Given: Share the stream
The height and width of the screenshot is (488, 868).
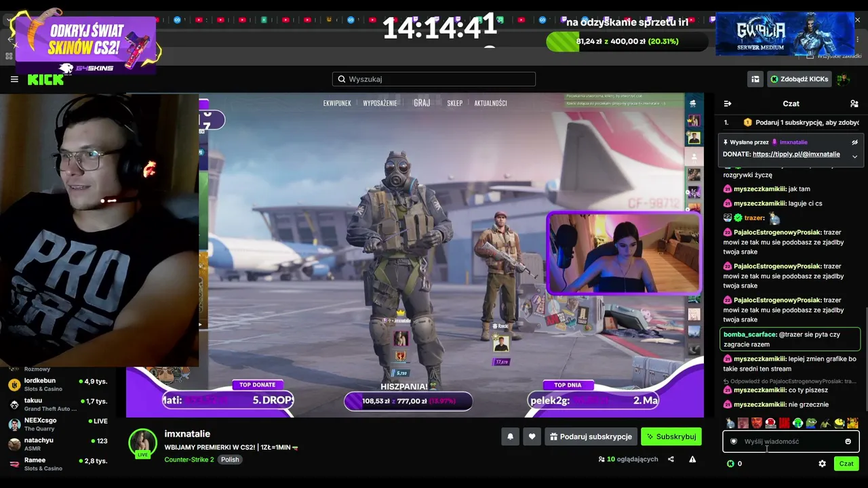Looking at the screenshot, I should click(671, 459).
